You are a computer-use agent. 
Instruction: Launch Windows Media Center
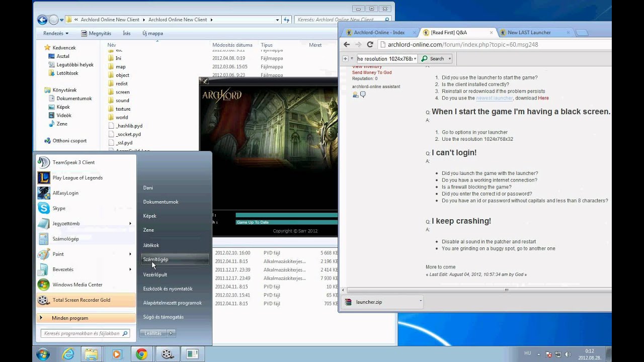pos(77,285)
